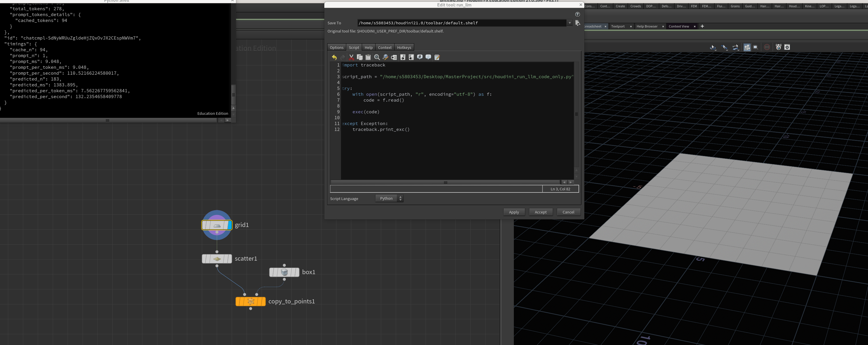Apply the tool script changes
Screen dimensions: 868x345
pyautogui.click(x=514, y=212)
